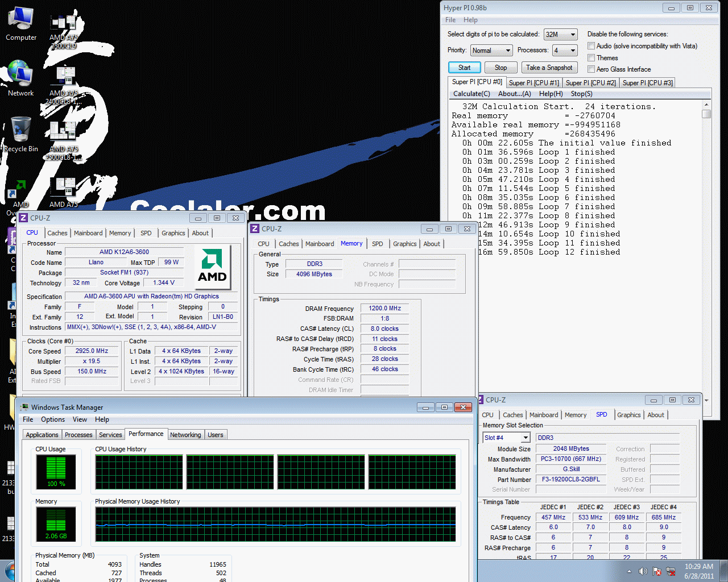Open Calculate(C) menu in Super PI

click(x=471, y=94)
